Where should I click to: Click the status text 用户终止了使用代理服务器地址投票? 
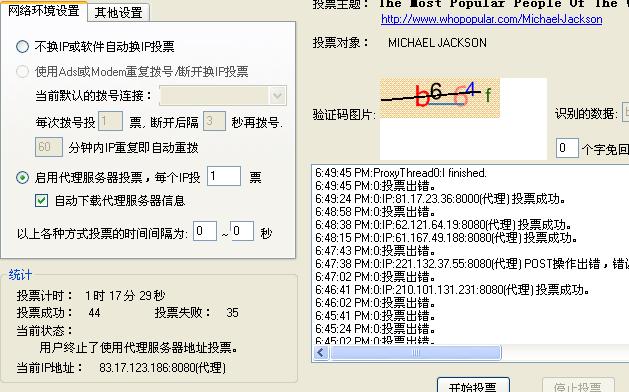(x=138, y=347)
